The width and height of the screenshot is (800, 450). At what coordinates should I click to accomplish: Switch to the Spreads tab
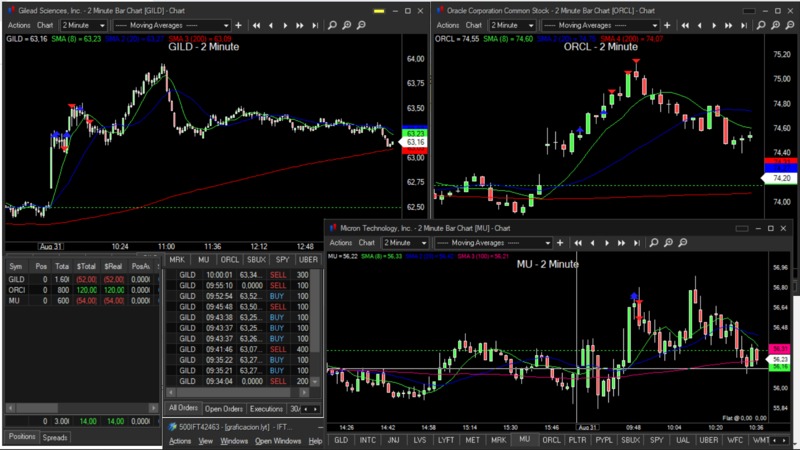[x=54, y=437]
